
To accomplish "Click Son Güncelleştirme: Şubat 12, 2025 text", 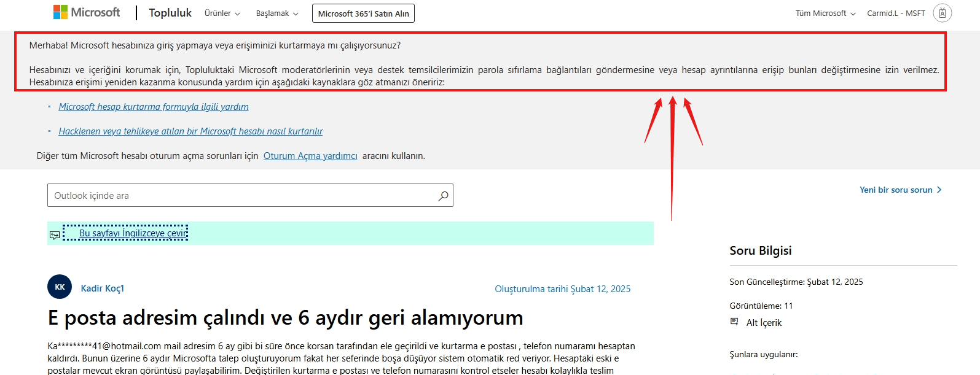I will tap(796, 282).
